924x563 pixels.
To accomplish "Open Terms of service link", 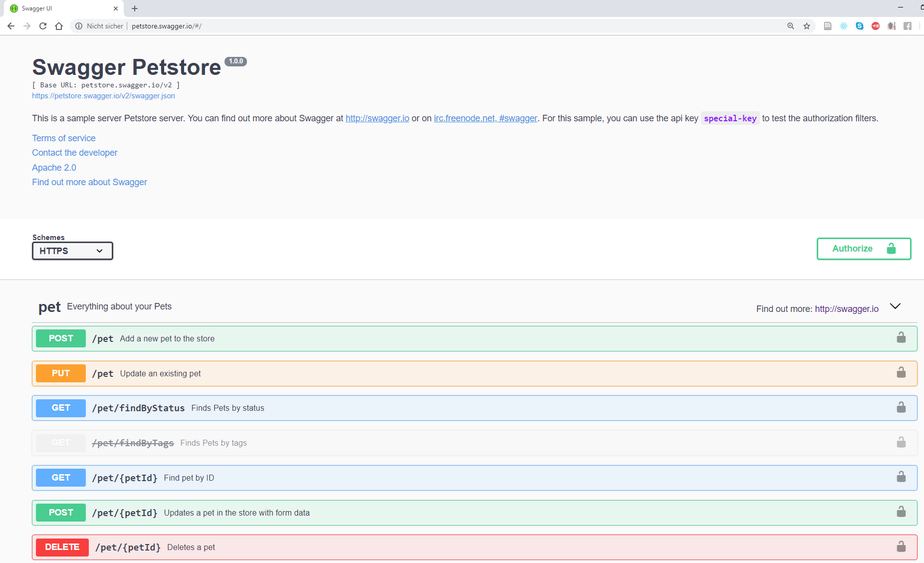I will [64, 138].
